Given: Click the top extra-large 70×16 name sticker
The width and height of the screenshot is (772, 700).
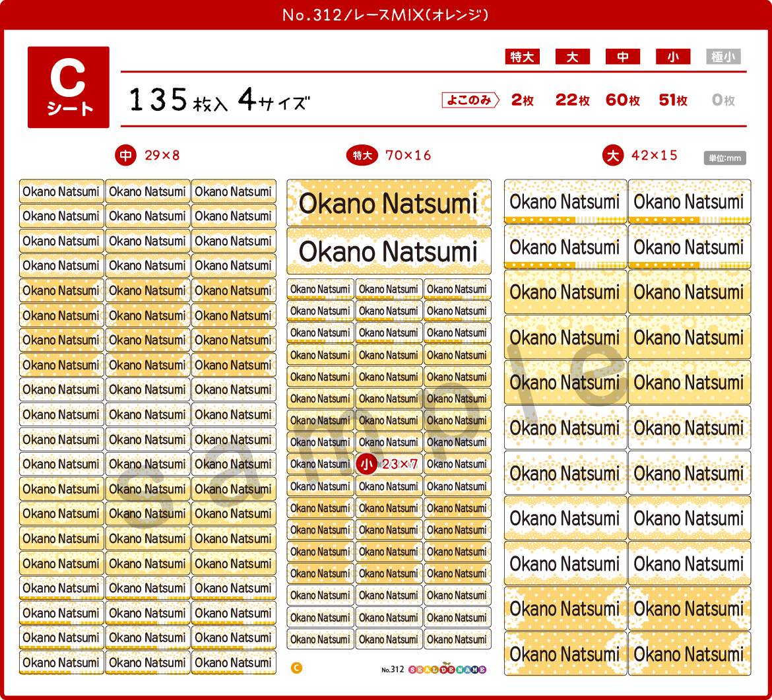Looking at the screenshot, I should click(389, 203).
